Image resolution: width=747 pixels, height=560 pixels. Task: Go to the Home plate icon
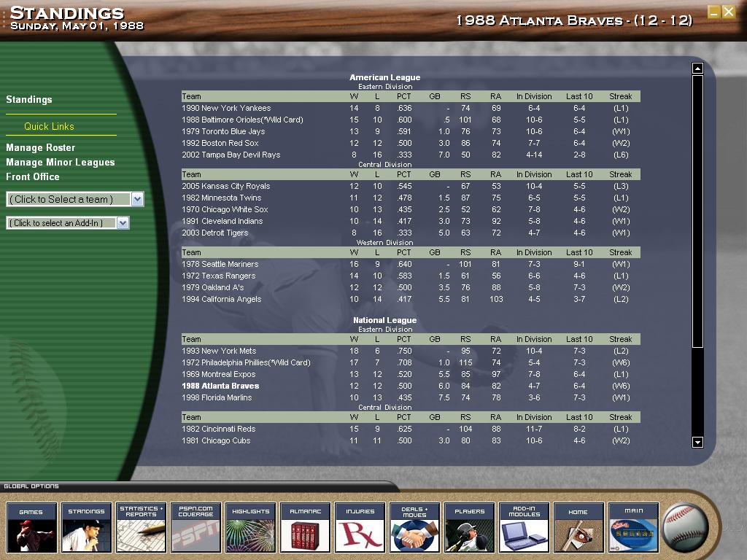578,527
